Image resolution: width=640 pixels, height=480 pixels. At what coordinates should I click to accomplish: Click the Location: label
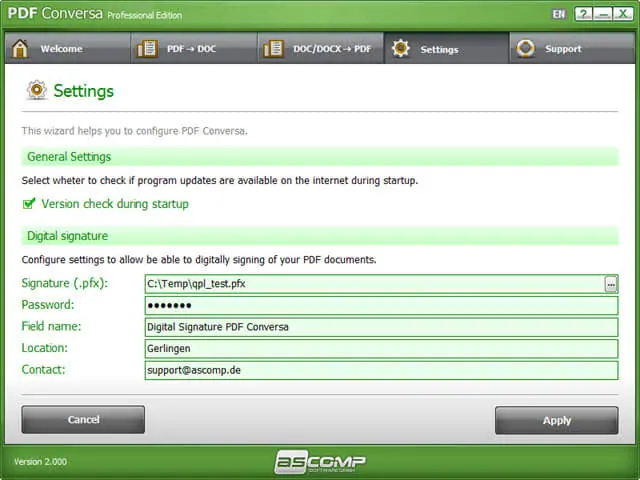point(44,348)
